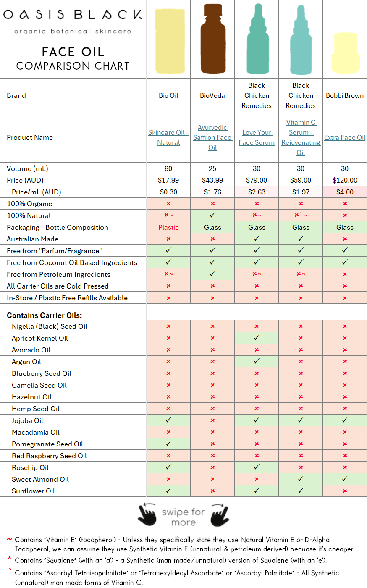Click BioVeda Free from Petroleum Ingredients check
367x588 pixels.
(x=212, y=274)
